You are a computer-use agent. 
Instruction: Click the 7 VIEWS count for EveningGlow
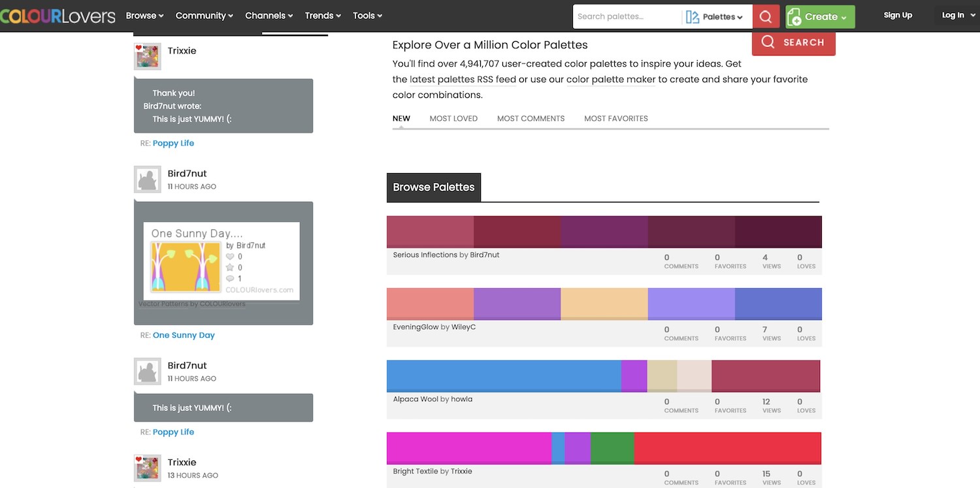tap(772, 333)
